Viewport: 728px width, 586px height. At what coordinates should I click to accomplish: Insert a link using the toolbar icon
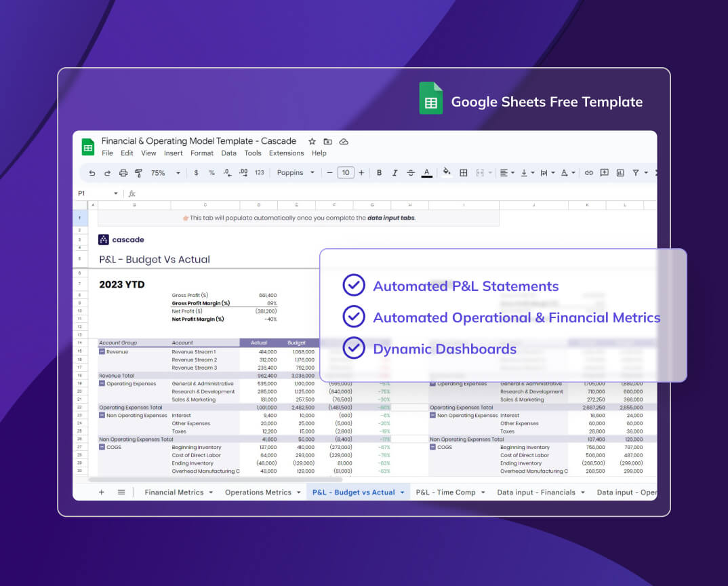588,172
